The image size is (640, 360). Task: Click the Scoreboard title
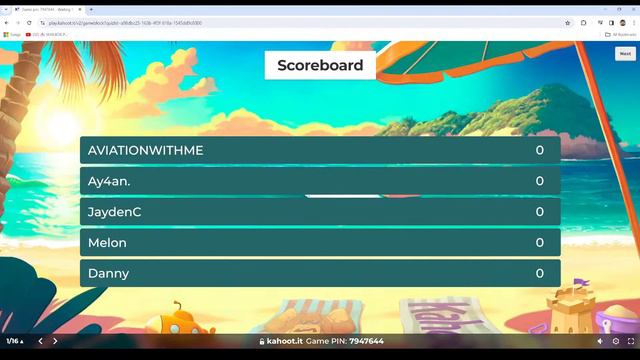pyautogui.click(x=320, y=65)
